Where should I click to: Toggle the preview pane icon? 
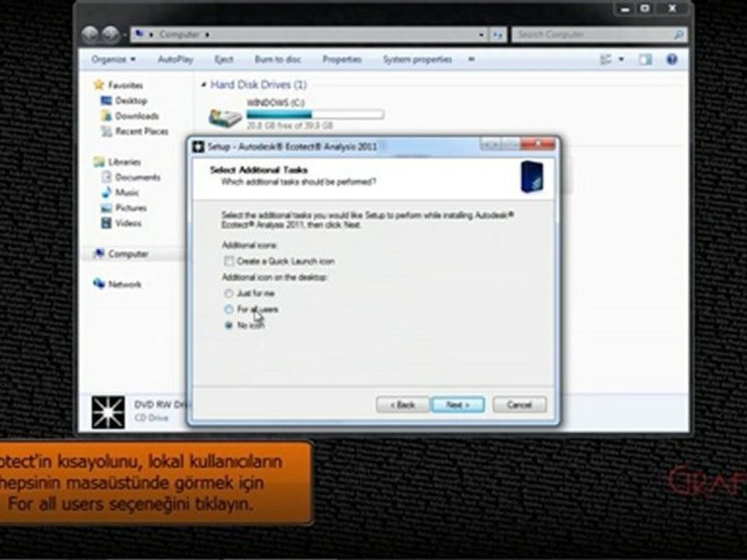(x=646, y=60)
